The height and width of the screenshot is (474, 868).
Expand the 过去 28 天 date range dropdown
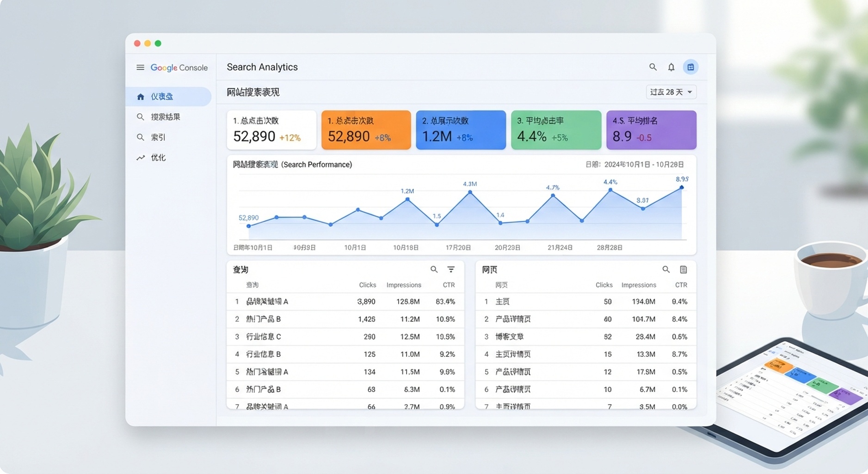pos(671,92)
